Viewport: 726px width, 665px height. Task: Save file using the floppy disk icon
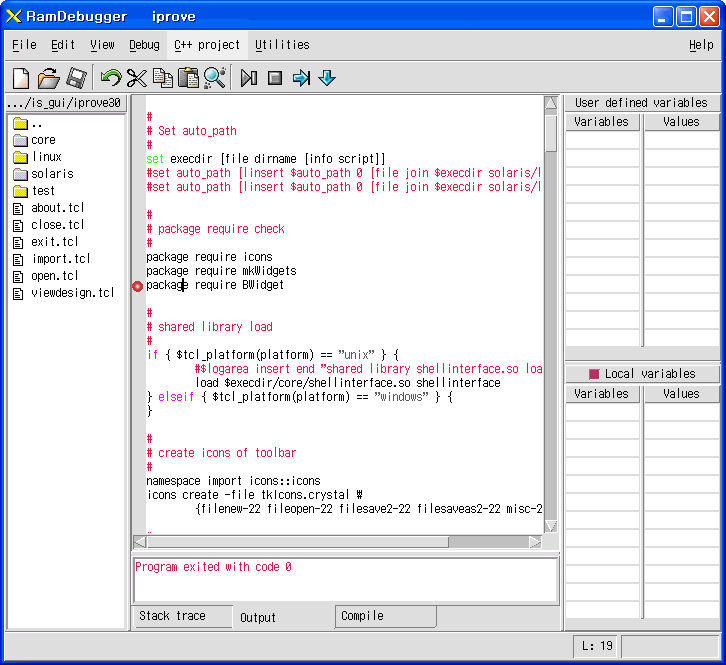pyautogui.click(x=76, y=78)
